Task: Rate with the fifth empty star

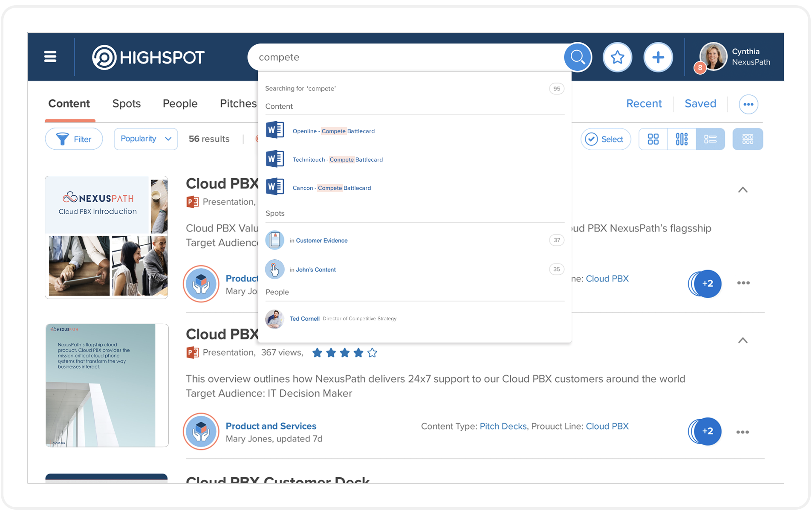Action: pos(372,353)
